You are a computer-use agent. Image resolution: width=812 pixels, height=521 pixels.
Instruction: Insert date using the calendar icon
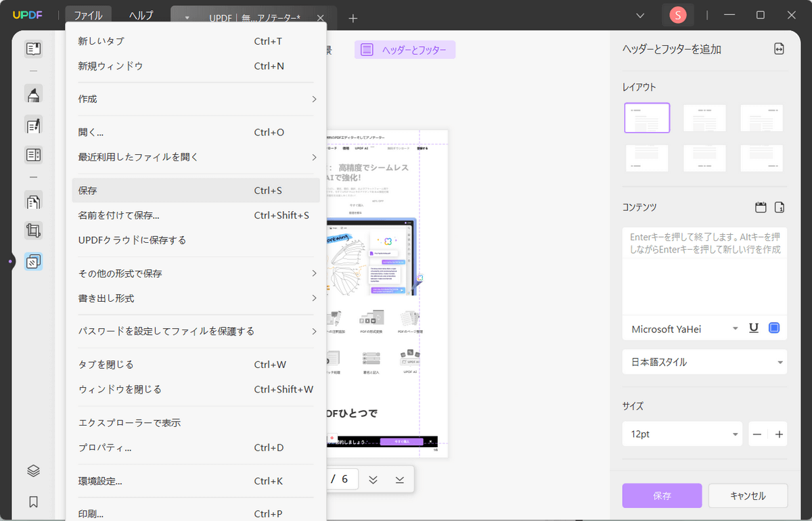[761, 207]
